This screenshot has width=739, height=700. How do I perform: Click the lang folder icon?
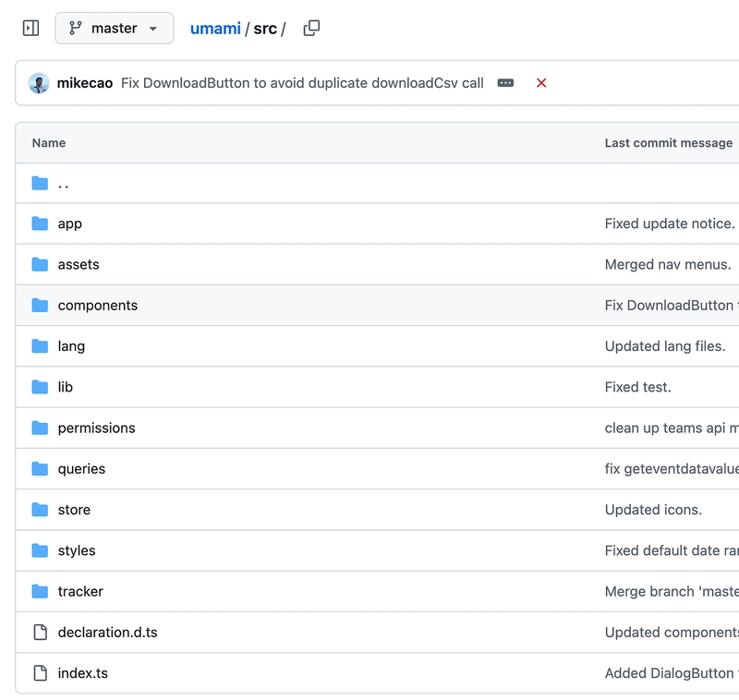(x=40, y=346)
